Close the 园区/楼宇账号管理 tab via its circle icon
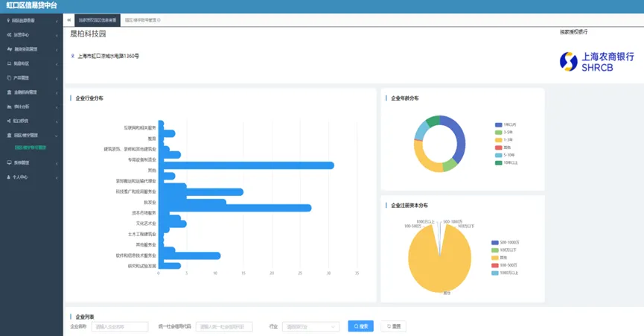This screenshot has width=644, height=336. (x=159, y=19)
